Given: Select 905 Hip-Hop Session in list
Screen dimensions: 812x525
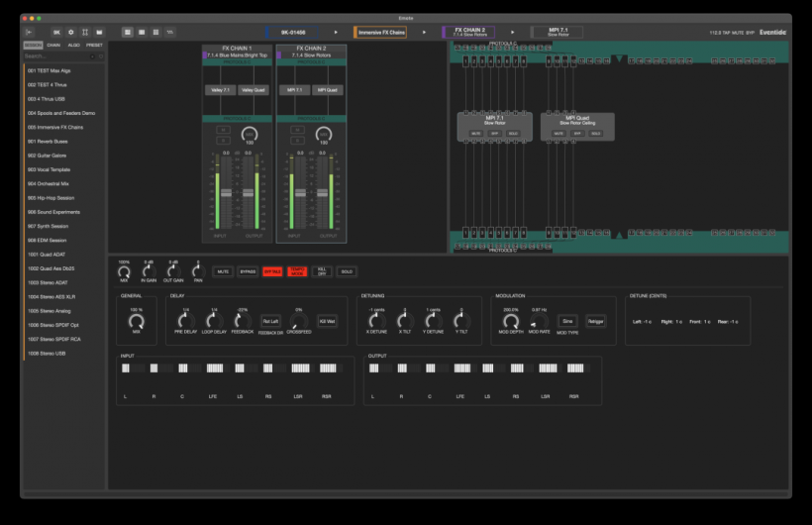Looking at the screenshot, I should coord(51,198).
